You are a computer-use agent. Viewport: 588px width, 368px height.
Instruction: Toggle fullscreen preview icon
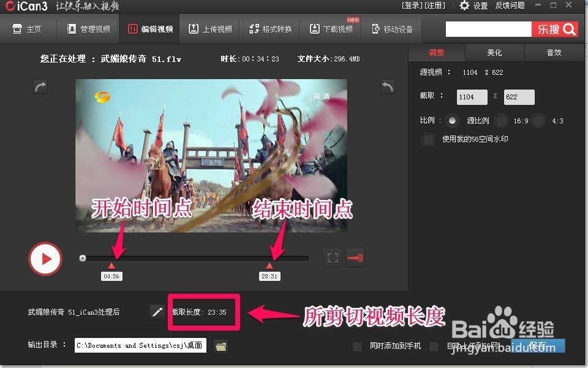(333, 258)
